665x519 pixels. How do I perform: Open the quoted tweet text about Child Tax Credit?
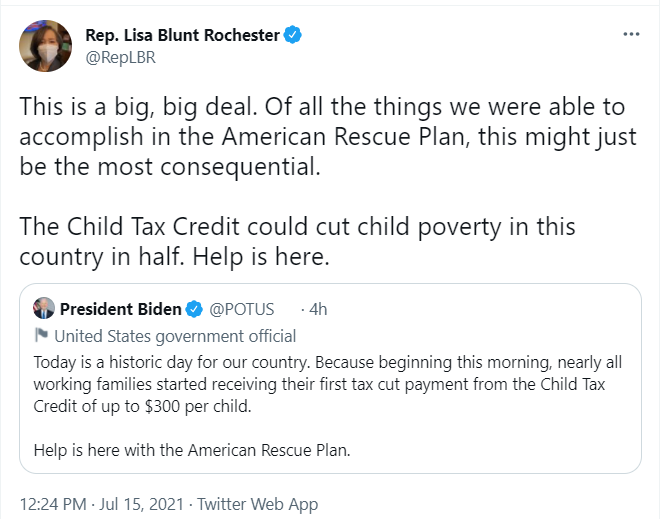coord(327,384)
